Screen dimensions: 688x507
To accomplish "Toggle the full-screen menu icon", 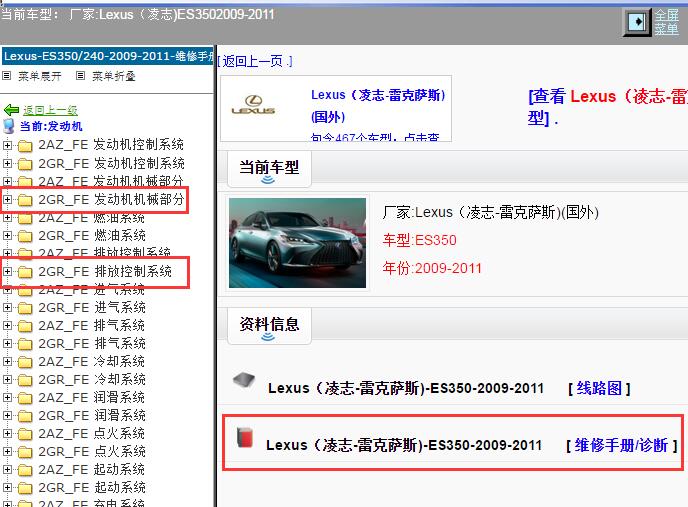I will tap(637, 22).
